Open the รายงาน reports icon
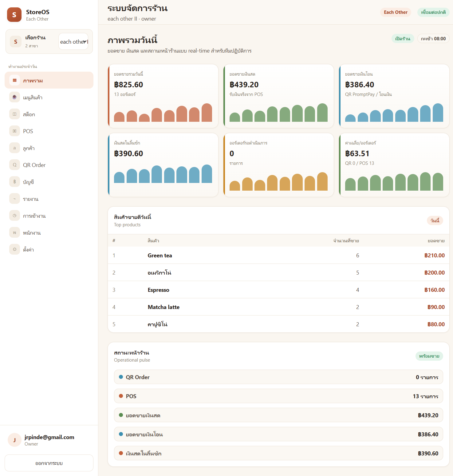The width and height of the screenshot is (453, 476). tap(14, 199)
